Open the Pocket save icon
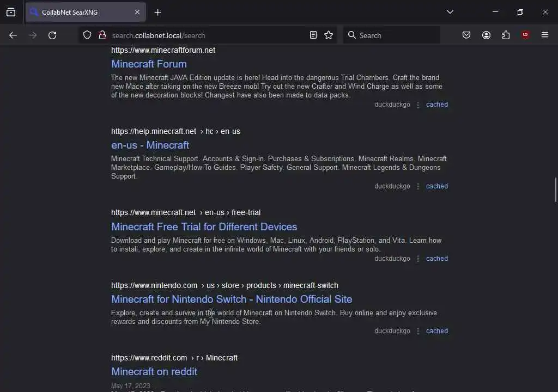The width and height of the screenshot is (558, 392). tap(466, 35)
